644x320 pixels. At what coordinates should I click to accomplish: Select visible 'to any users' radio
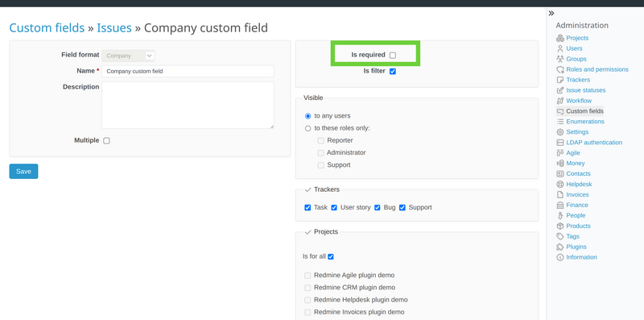[x=308, y=116]
